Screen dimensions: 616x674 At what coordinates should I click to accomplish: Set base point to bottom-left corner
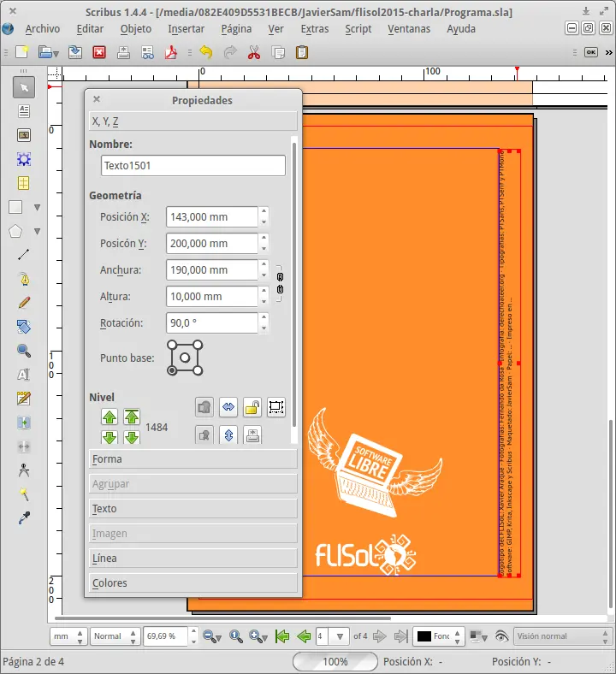click(x=171, y=370)
